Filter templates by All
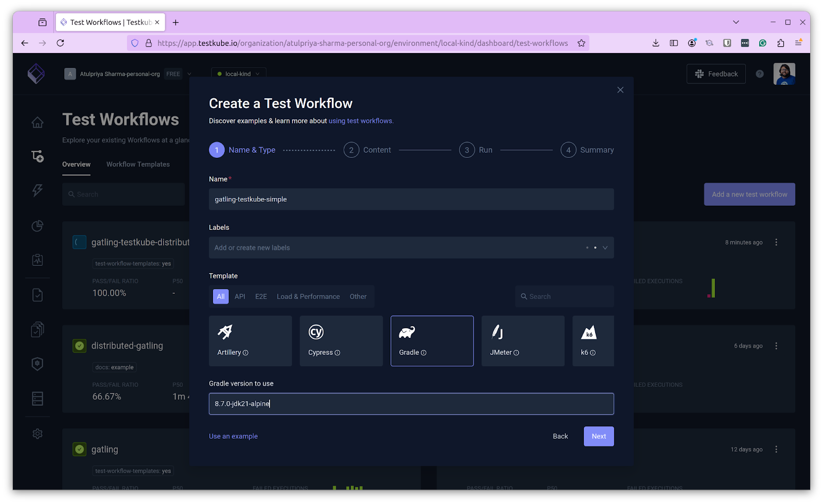Screen dimensions: 823x504 pyautogui.click(x=221, y=297)
